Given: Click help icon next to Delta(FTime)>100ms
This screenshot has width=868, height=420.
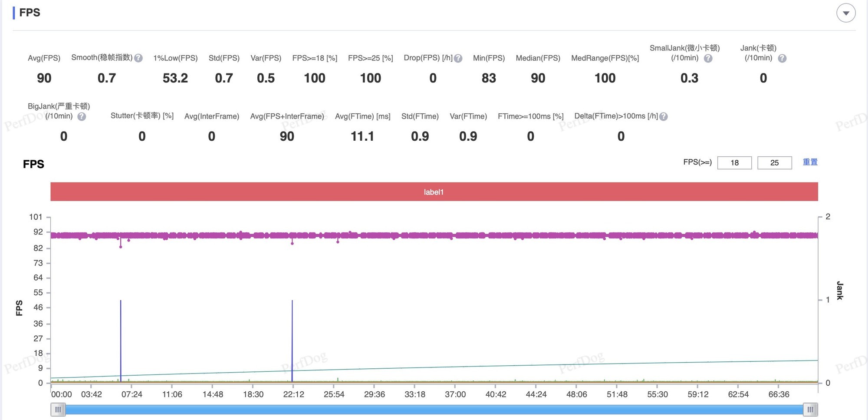Looking at the screenshot, I should point(663,116).
